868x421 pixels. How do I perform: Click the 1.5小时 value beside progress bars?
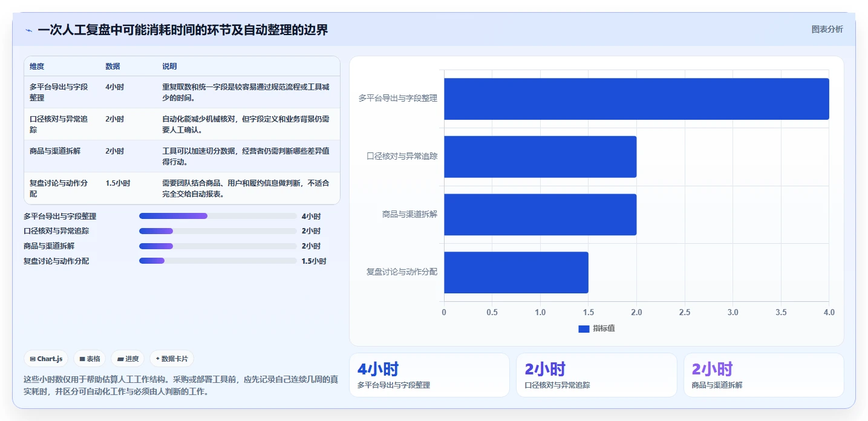[314, 261]
